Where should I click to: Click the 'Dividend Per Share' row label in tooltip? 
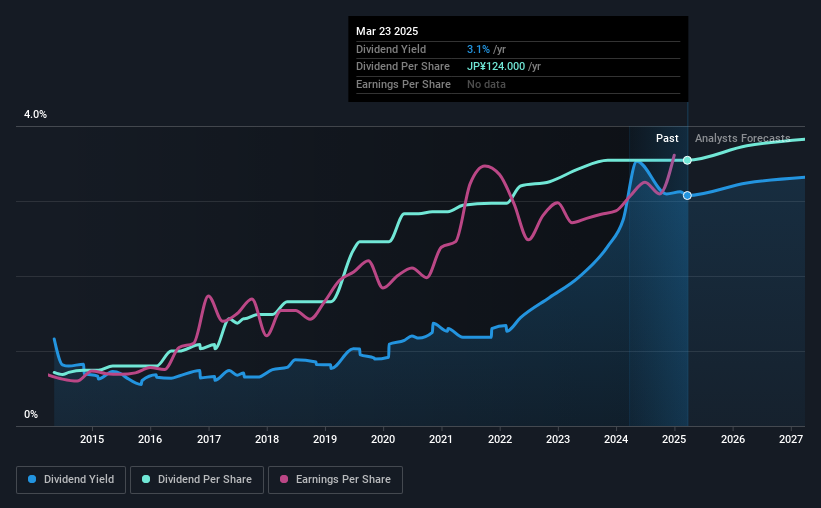tap(403, 67)
